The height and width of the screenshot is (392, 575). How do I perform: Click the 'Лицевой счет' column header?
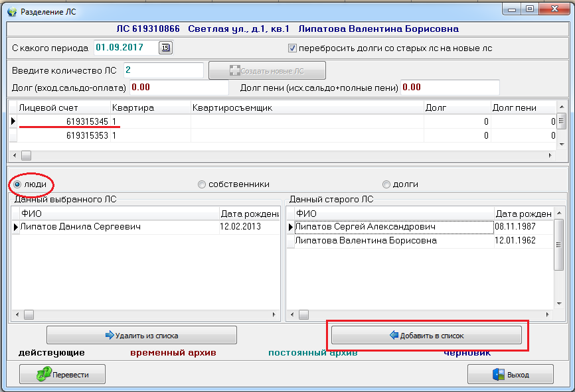click(63, 107)
